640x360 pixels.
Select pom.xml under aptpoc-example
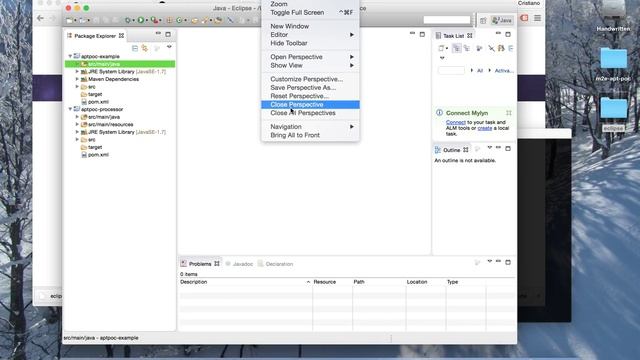[x=98, y=102]
